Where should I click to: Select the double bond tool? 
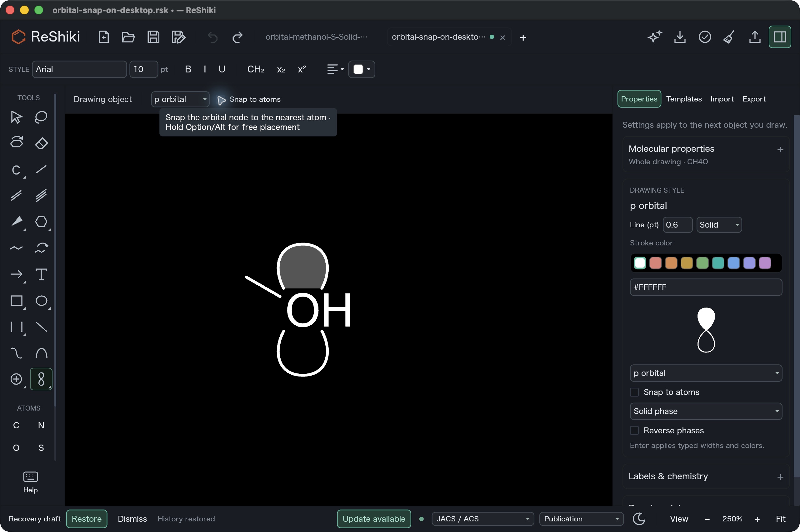pyautogui.click(x=16, y=195)
